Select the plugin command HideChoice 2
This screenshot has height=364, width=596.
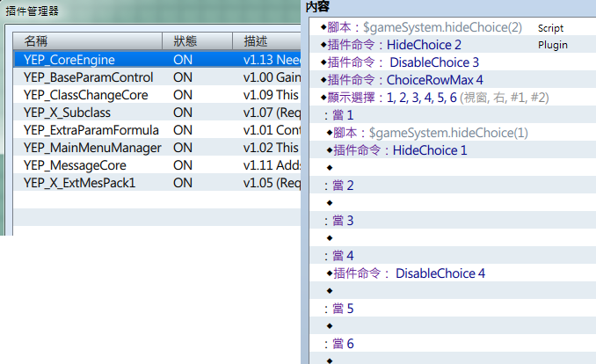[453, 45]
